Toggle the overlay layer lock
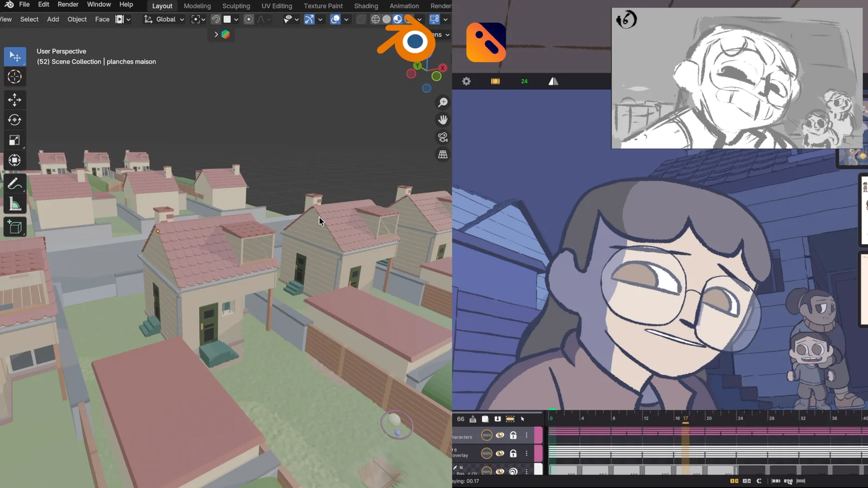 (x=513, y=453)
